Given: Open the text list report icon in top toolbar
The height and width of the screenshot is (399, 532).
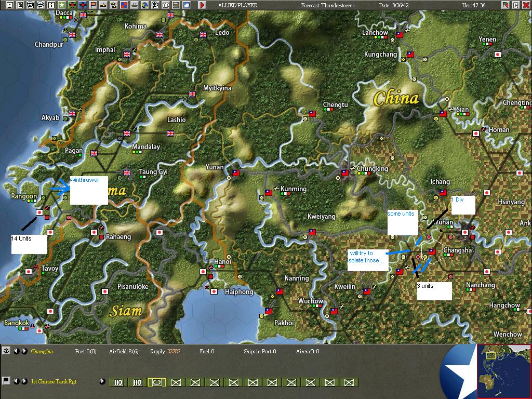Looking at the screenshot, I should click(x=20, y=5).
